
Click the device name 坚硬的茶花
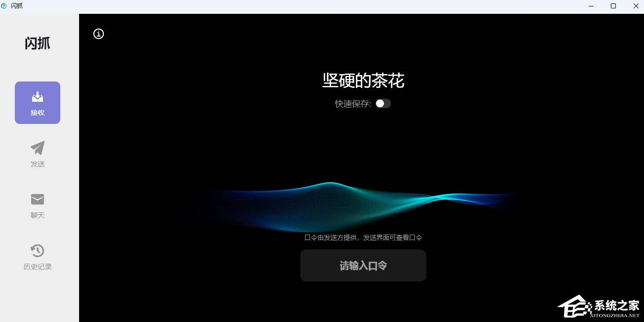click(x=363, y=81)
